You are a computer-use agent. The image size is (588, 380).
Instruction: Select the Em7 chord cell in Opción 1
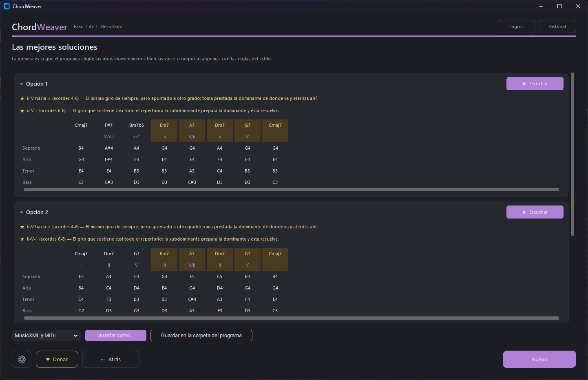(x=164, y=131)
